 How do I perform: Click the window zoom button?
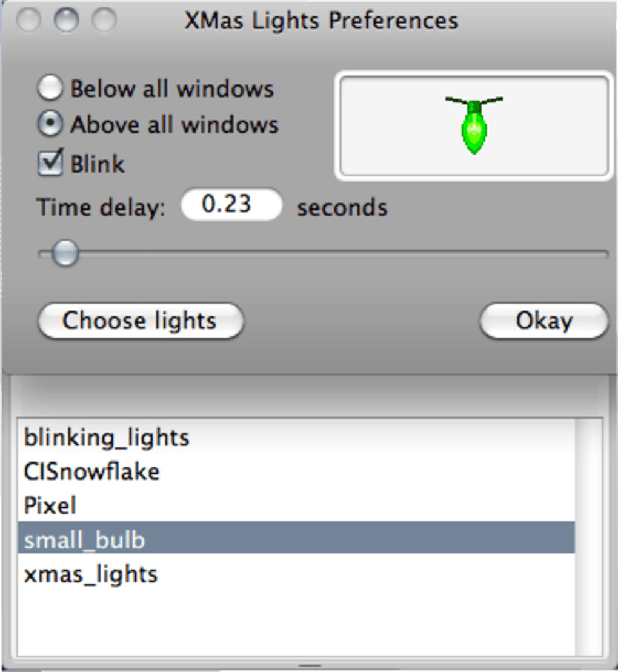pyautogui.click(x=104, y=21)
